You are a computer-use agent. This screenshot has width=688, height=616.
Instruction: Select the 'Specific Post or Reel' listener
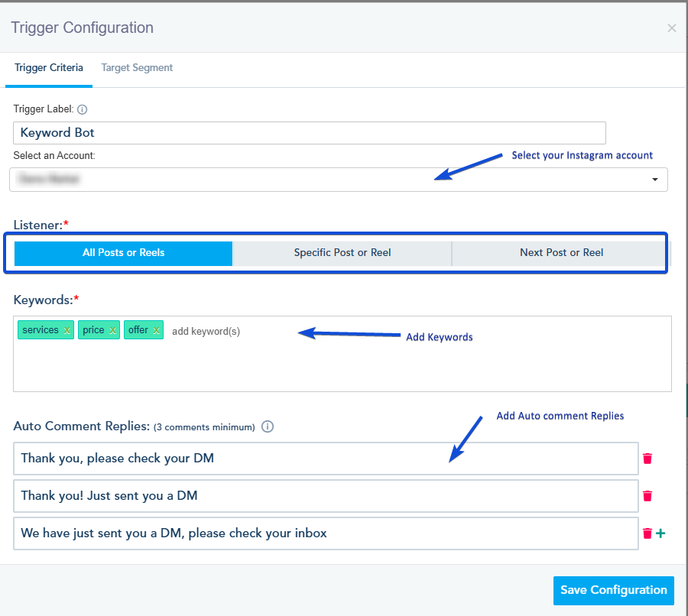[342, 253]
